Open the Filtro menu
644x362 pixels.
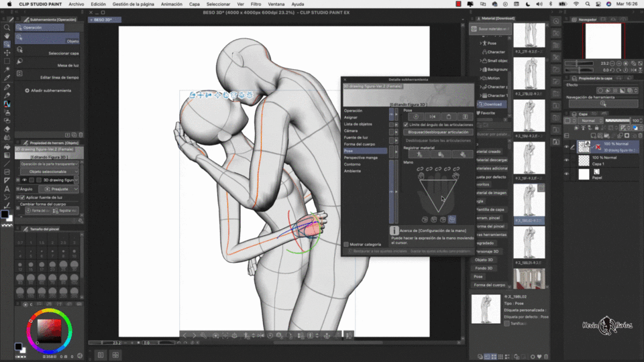tap(256, 4)
